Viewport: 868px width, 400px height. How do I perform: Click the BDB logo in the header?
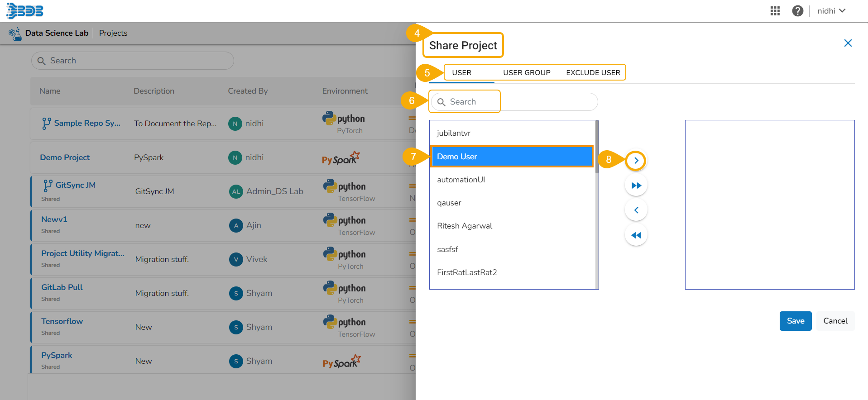[x=25, y=10]
